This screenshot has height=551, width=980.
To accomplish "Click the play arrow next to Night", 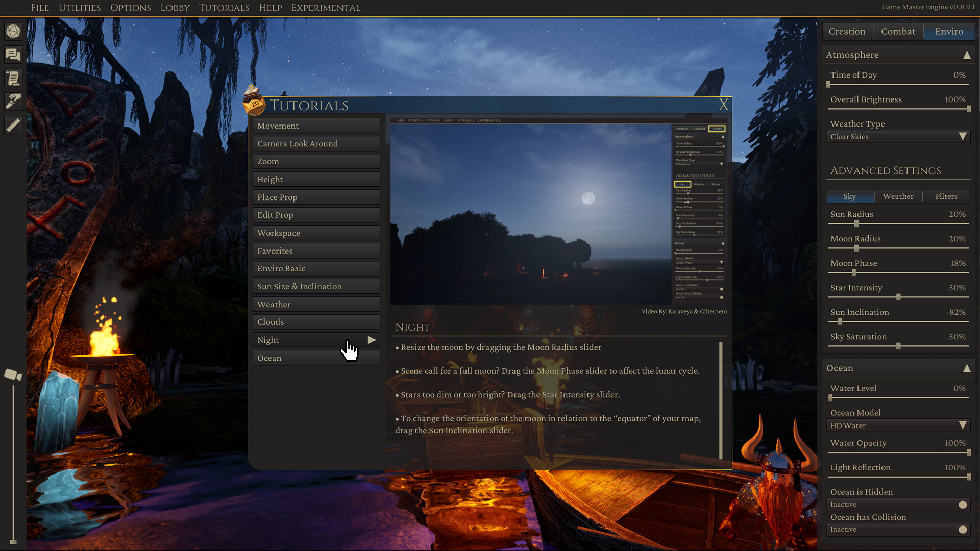I will [372, 340].
